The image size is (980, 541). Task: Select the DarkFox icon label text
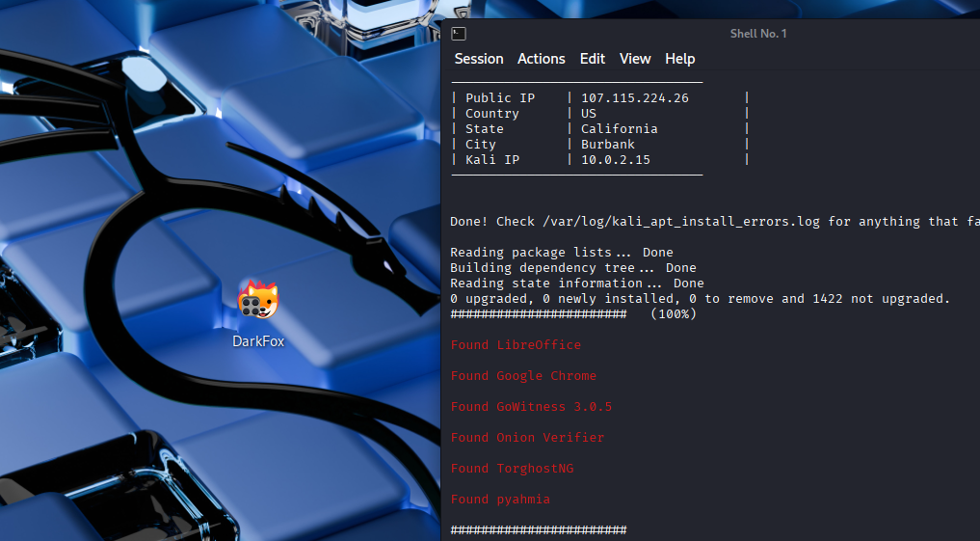click(258, 341)
